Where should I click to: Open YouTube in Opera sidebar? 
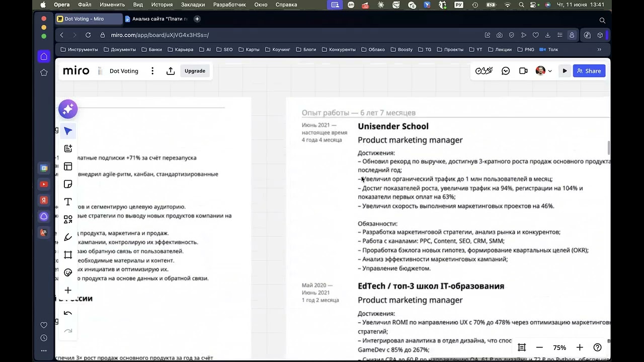point(44,184)
